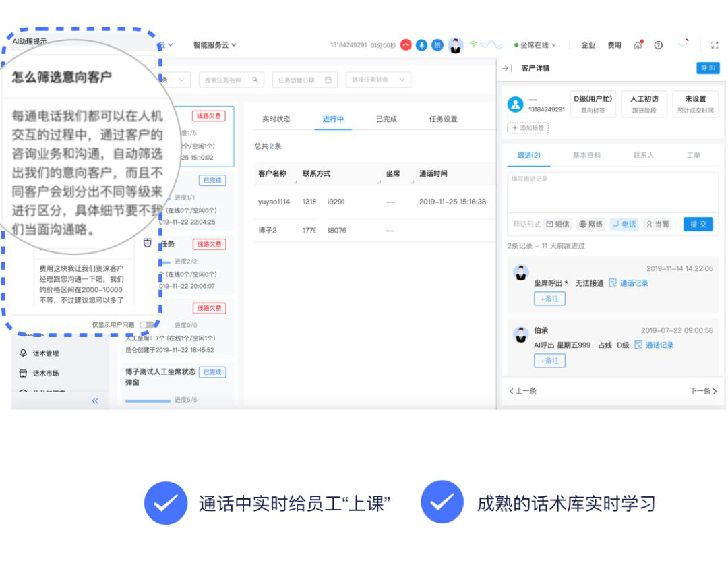
Task: Open the blue dial pad icon
Action: click(x=437, y=45)
